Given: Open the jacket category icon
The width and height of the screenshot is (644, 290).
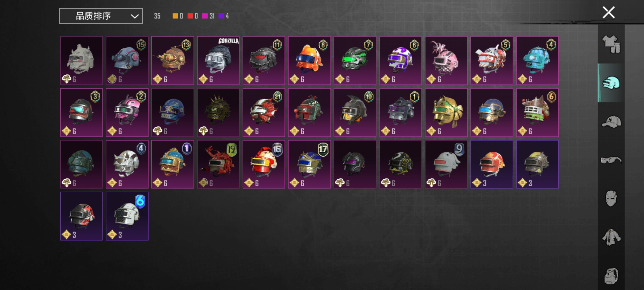Looking at the screenshot, I should pyautogui.click(x=611, y=237).
